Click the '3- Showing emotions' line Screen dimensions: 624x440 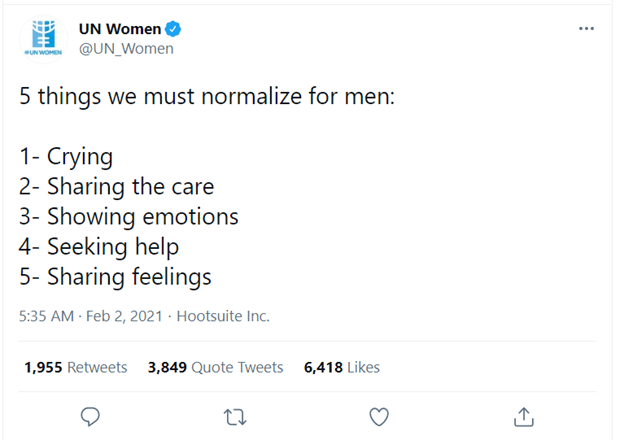click(x=129, y=216)
